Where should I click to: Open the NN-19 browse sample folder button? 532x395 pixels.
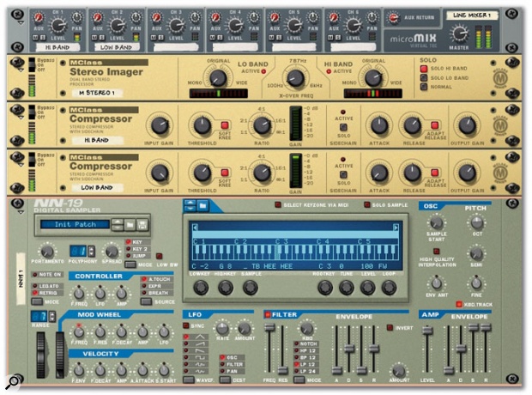203,205
